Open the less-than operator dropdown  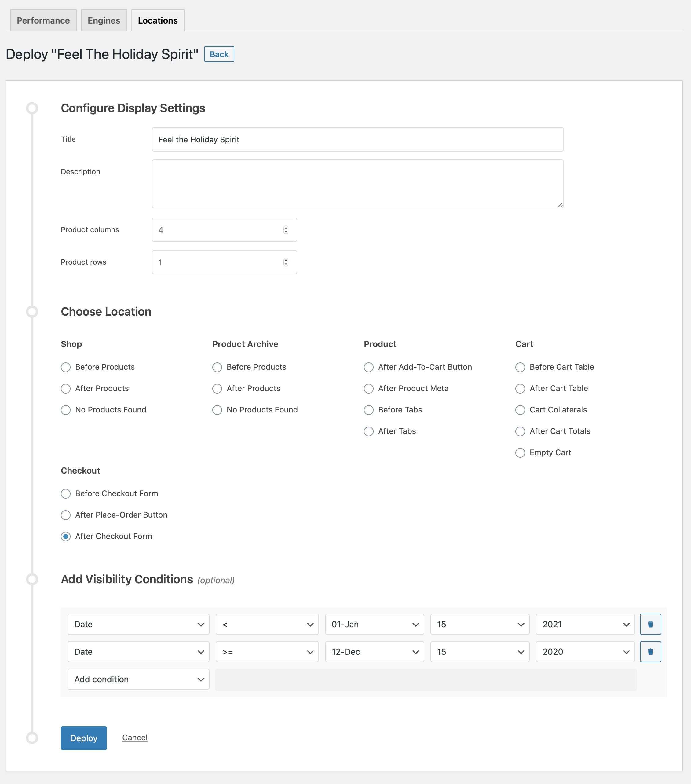tap(267, 624)
